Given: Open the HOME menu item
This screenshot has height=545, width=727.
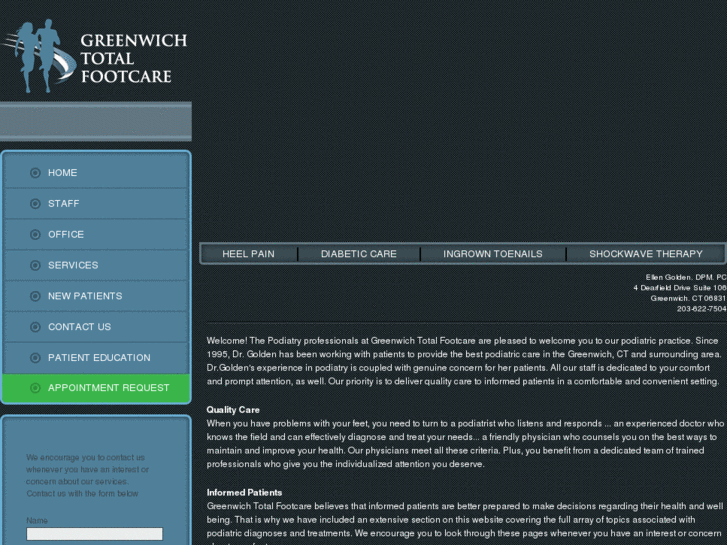Looking at the screenshot, I should 96,173.
